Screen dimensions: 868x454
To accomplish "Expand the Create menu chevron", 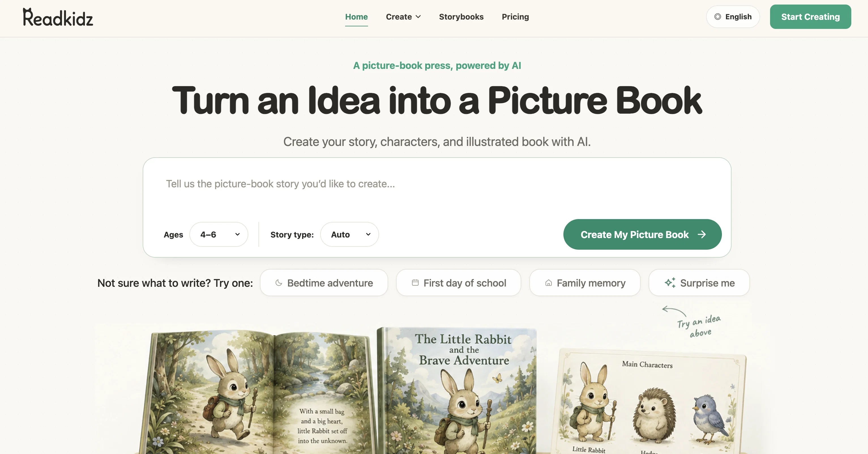I will coord(418,16).
